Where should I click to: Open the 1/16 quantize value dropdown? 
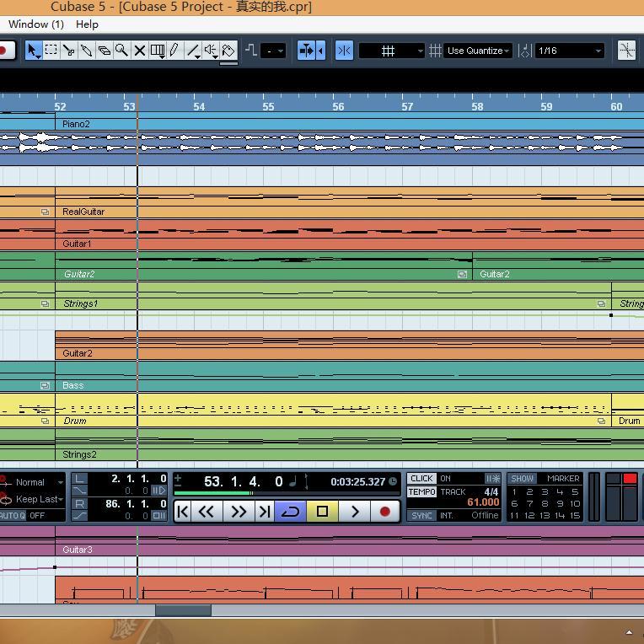click(x=570, y=51)
